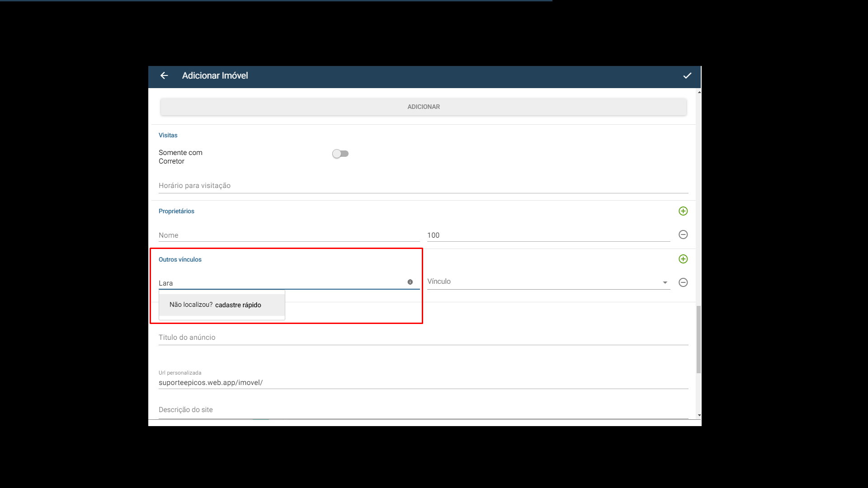Remove the Outros vínculos row
This screenshot has height=488, width=868.
(x=683, y=282)
